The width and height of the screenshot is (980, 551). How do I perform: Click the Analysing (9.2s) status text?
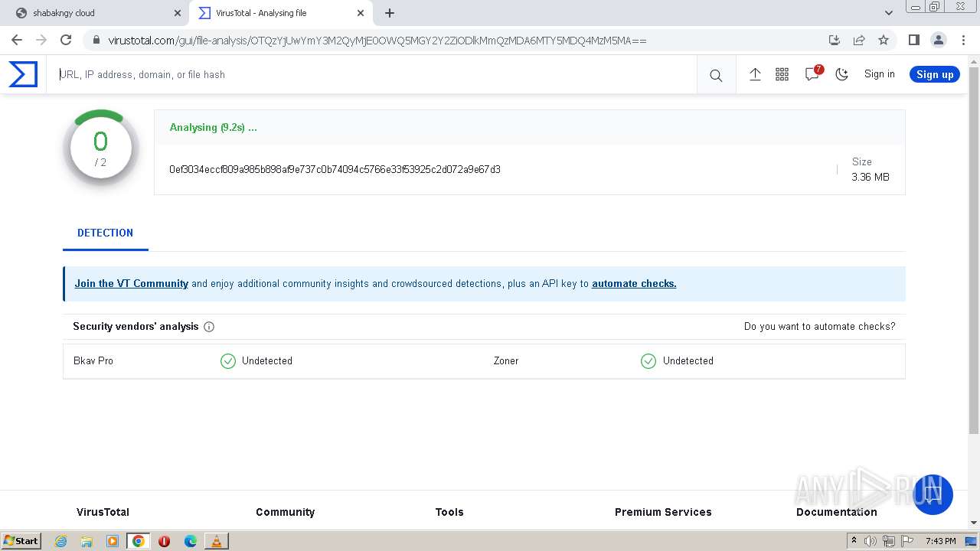[x=213, y=127]
